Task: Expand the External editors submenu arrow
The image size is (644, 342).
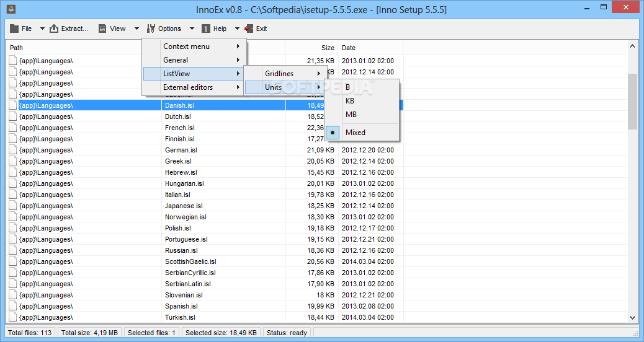Action: 238,87
